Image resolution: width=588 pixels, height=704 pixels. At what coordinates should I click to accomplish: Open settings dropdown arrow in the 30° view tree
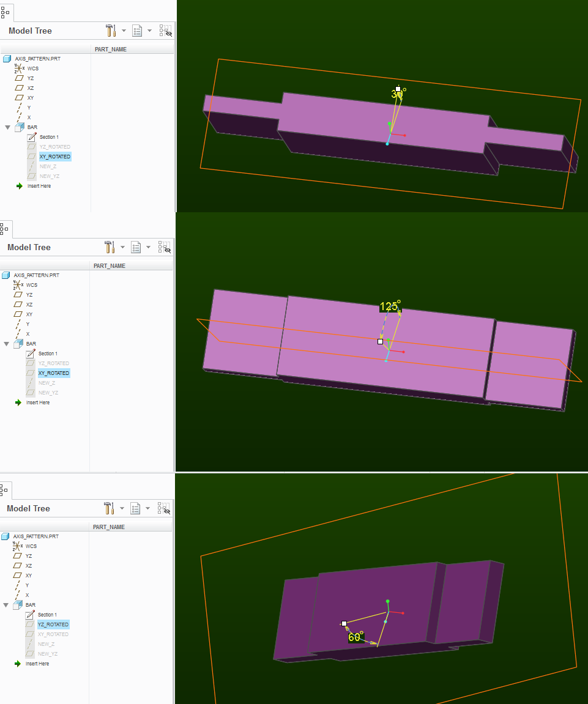pos(124,31)
